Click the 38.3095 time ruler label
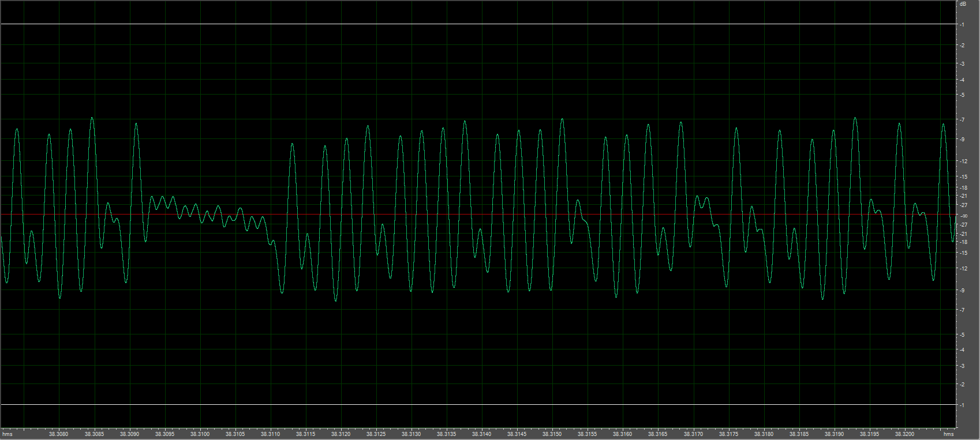Viewport: 980px width, 440px height. pos(165,434)
